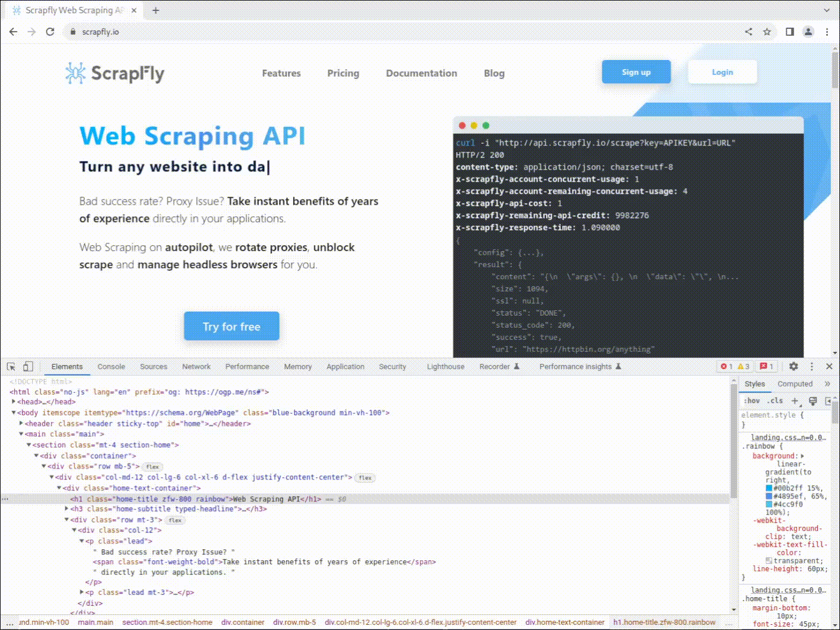Reload the scrapfly.io page
Image resolution: width=840 pixels, height=630 pixels.
tap(49, 32)
